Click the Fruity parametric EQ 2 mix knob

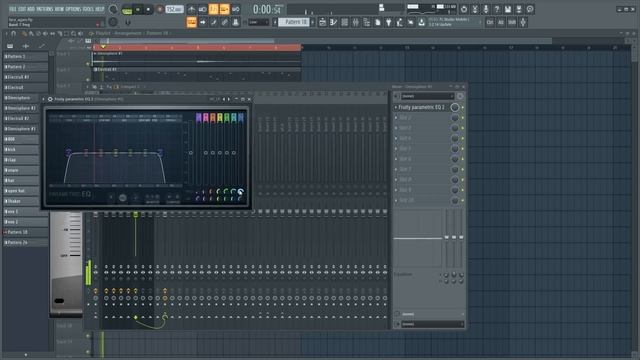click(454, 107)
